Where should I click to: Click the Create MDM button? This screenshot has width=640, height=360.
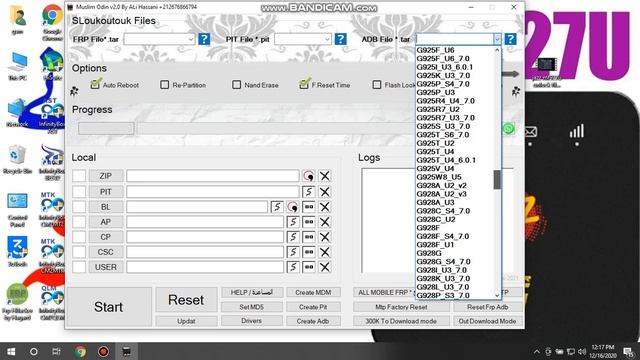tap(313, 292)
